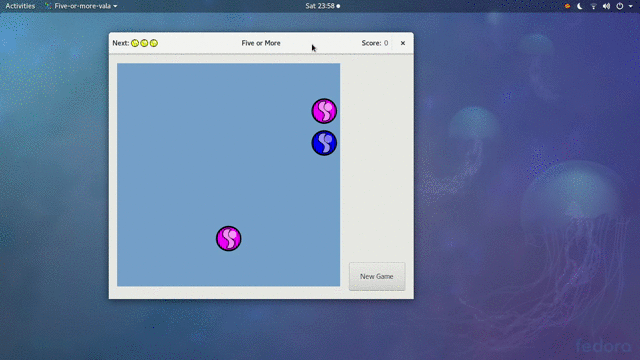This screenshot has width=640, height=360.
Task: Click the night light moon icon
Action: pyautogui.click(x=580, y=6)
